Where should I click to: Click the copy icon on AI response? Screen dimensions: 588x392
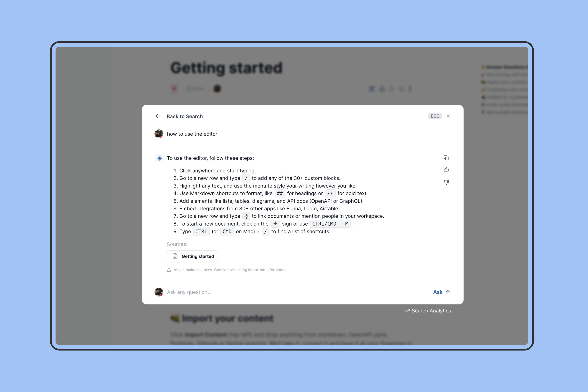pyautogui.click(x=446, y=158)
